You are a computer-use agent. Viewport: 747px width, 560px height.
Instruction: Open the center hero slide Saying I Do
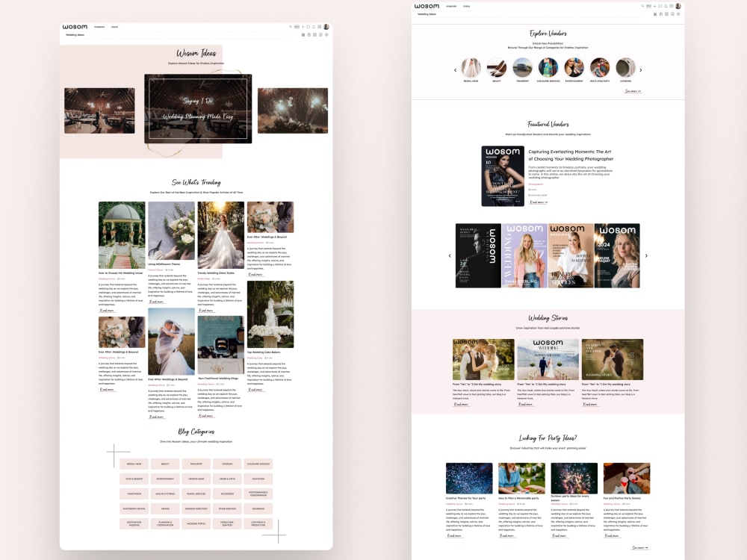pos(198,108)
